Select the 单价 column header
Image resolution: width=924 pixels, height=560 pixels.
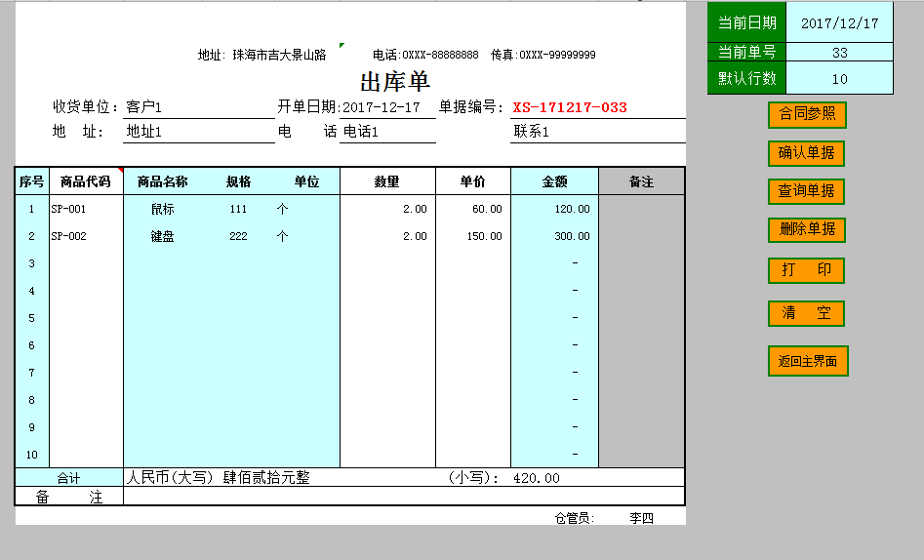[473, 181]
